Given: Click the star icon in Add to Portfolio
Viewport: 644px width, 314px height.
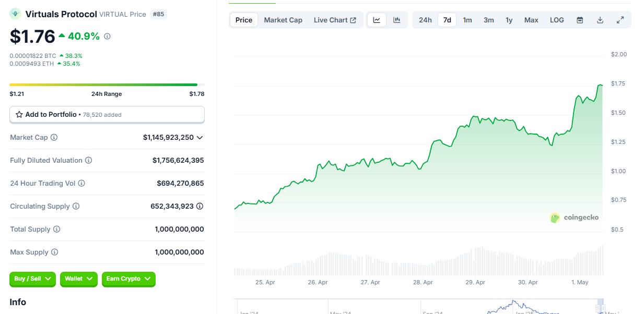Looking at the screenshot, I should point(19,114).
